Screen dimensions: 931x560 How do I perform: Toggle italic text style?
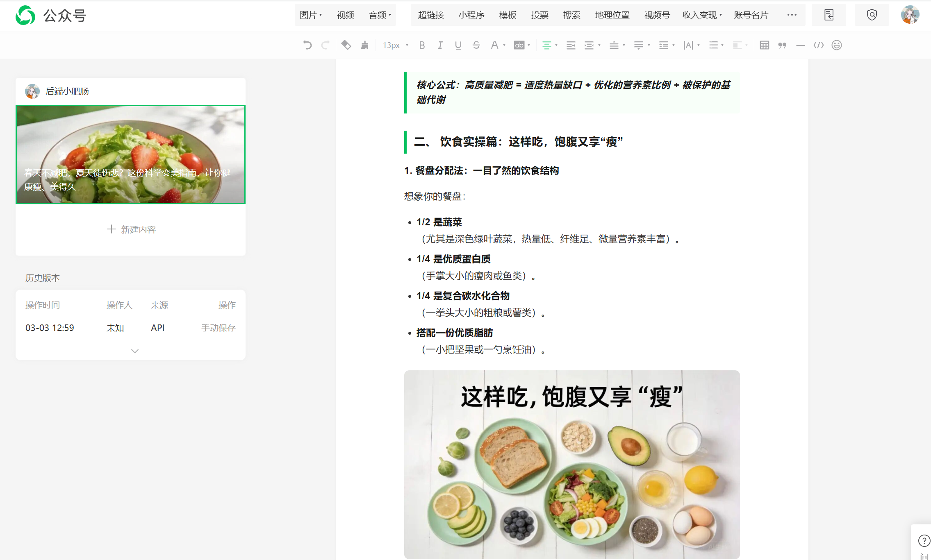point(440,45)
